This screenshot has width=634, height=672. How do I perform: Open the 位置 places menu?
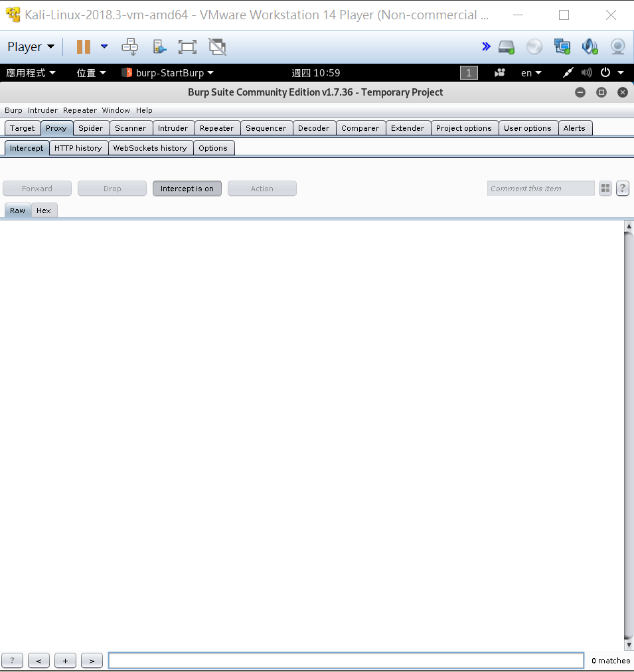(x=91, y=73)
